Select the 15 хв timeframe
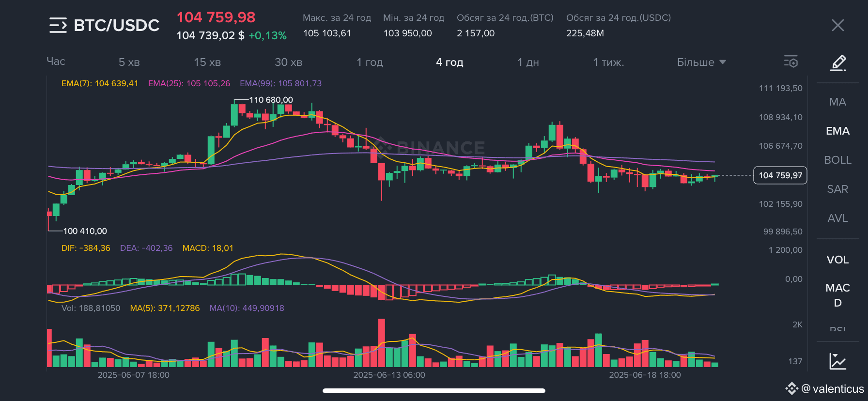 click(x=207, y=62)
